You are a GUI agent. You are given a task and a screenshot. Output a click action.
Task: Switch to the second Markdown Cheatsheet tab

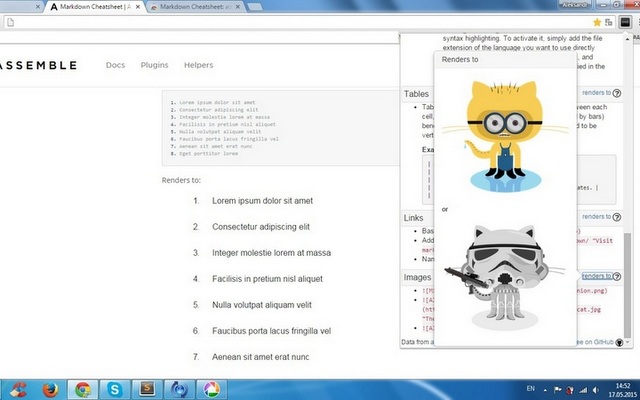[195, 7]
